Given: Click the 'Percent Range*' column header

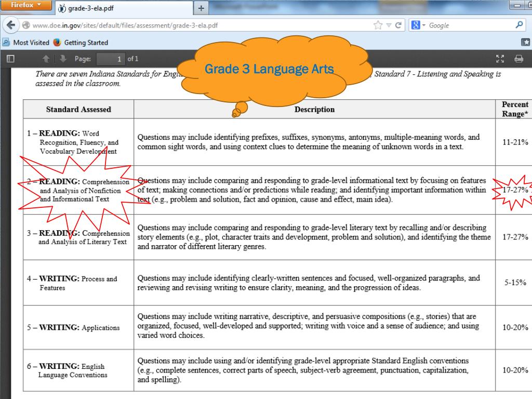Looking at the screenshot, I should tap(514, 109).
